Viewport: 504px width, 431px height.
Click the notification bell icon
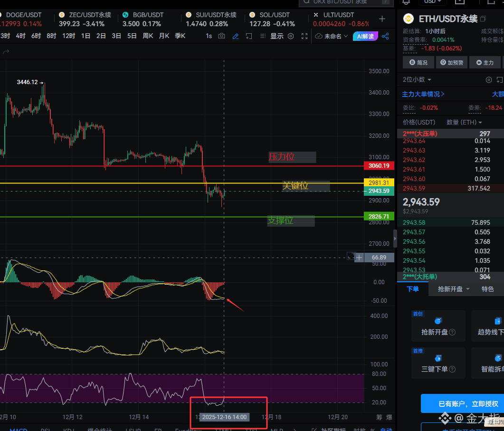[x=406, y=2]
